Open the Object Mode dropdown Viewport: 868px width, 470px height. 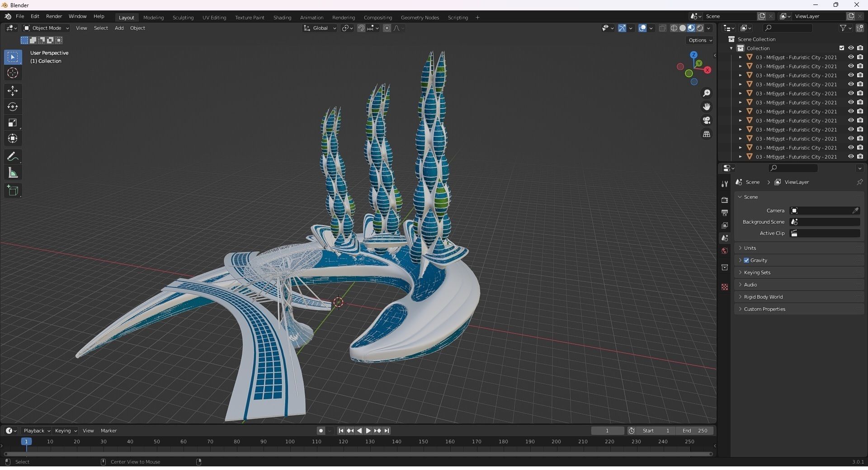pos(47,28)
